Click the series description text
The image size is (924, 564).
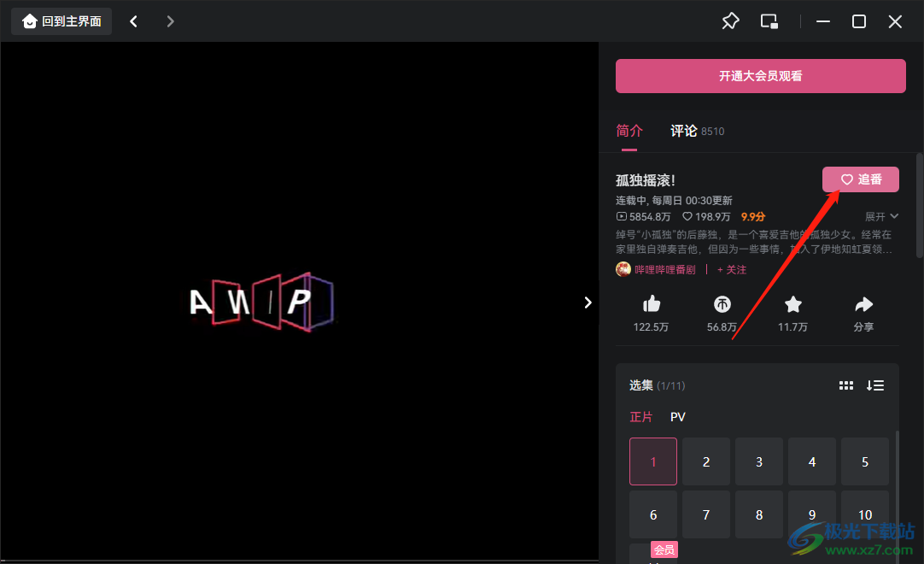(x=754, y=242)
